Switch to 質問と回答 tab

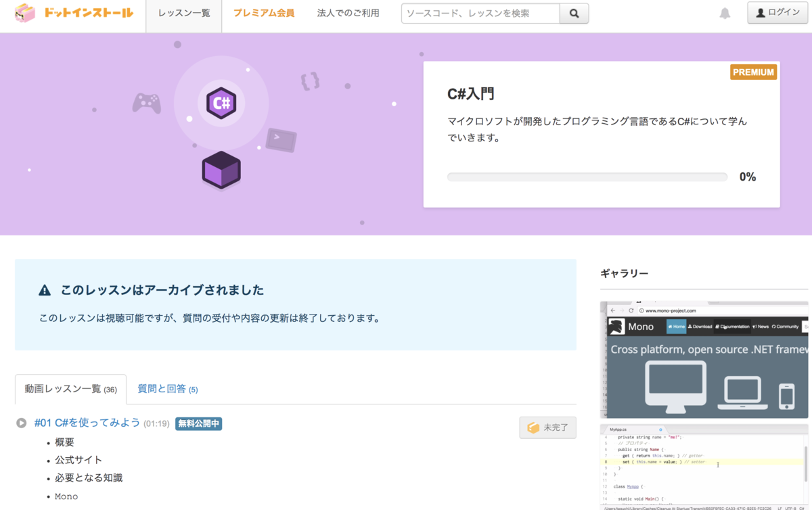(168, 389)
